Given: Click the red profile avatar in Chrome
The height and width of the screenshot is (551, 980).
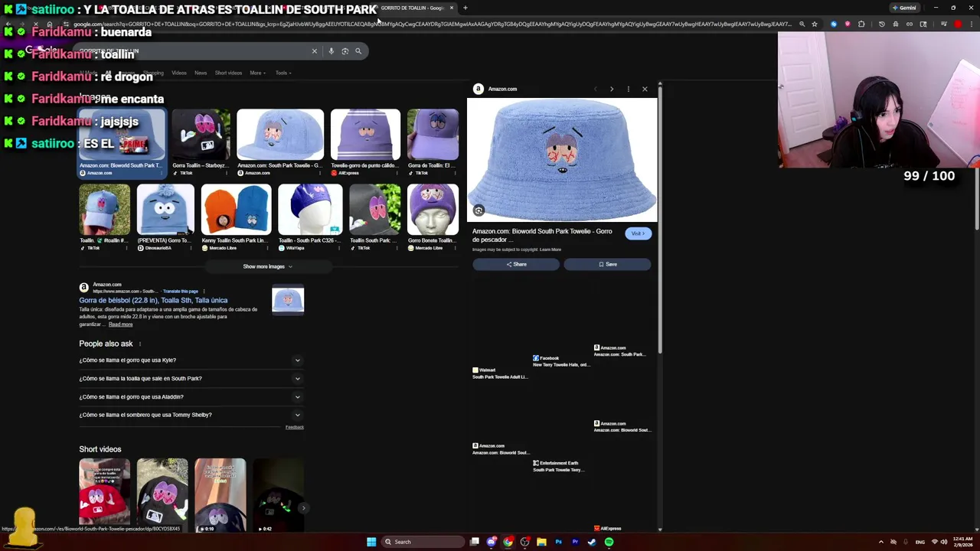Looking at the screenshot, I should pyautogui.click(x=957, y=24).
